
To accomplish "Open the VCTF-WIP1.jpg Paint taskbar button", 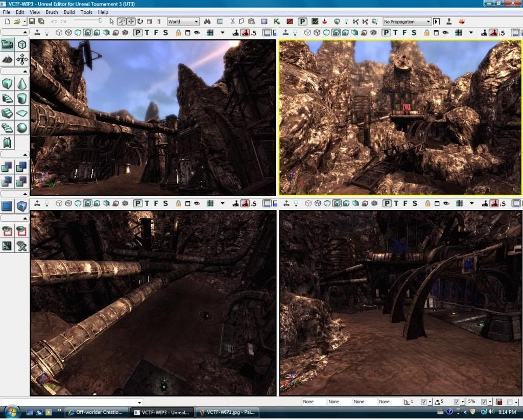I will pyautogui.click(x=227, y=413).
